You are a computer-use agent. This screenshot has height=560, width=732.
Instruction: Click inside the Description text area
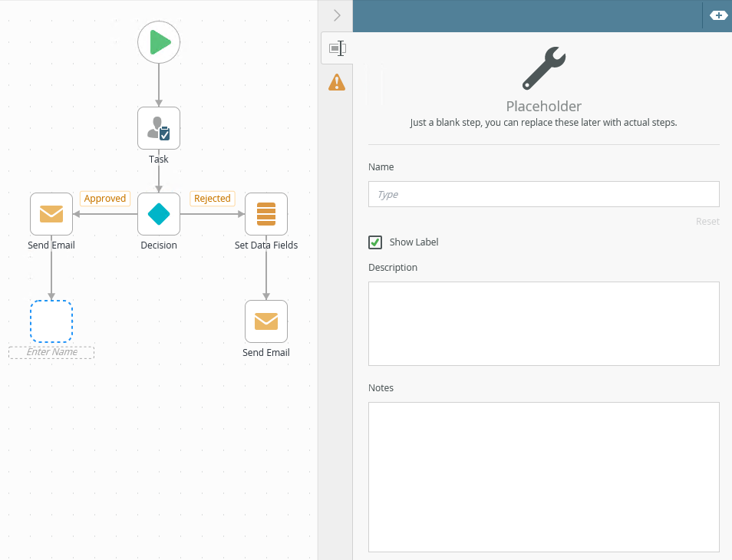[x=543, y=323]
